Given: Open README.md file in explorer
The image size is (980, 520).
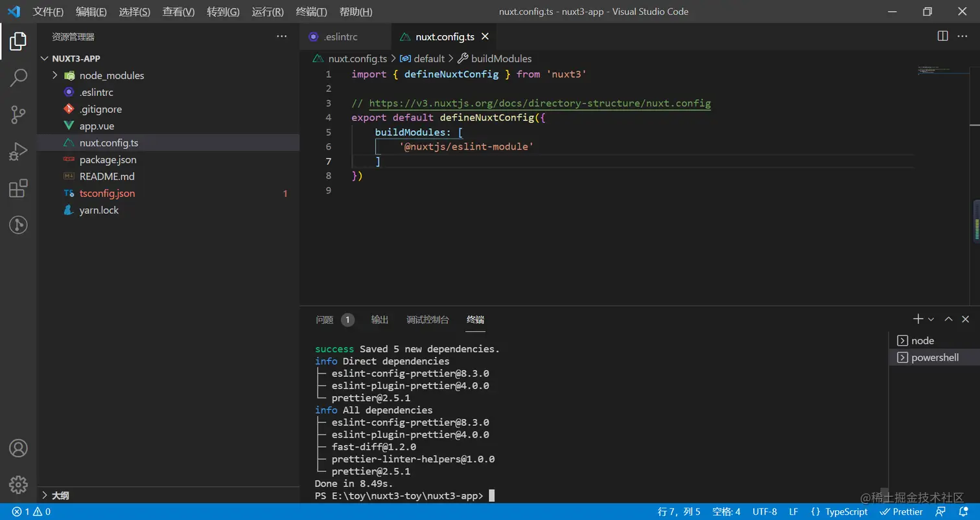Looking at the screenshot, I should pos(169,176).
